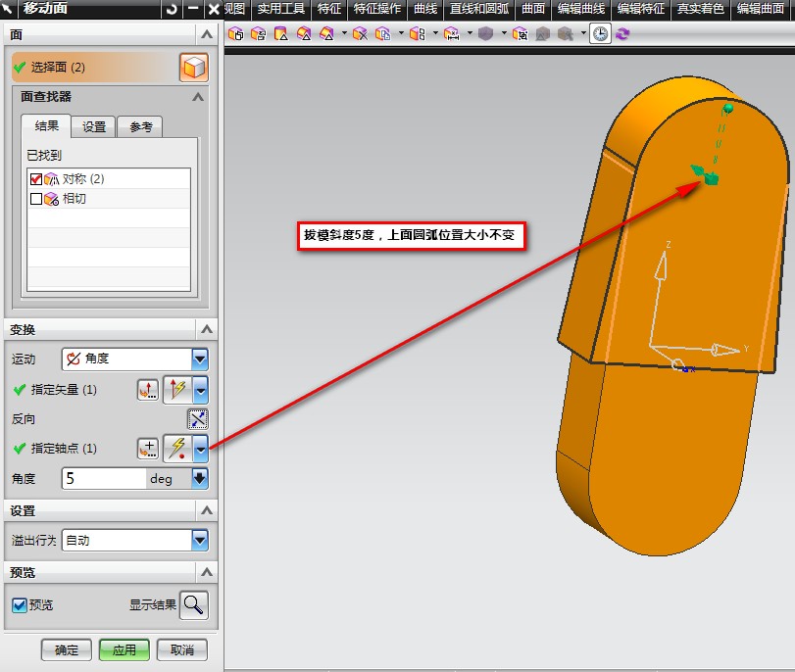This screenshot has width=795, height=672.
Task: Open the 编辑特征 toolbar tab
Action: [641, 9]
